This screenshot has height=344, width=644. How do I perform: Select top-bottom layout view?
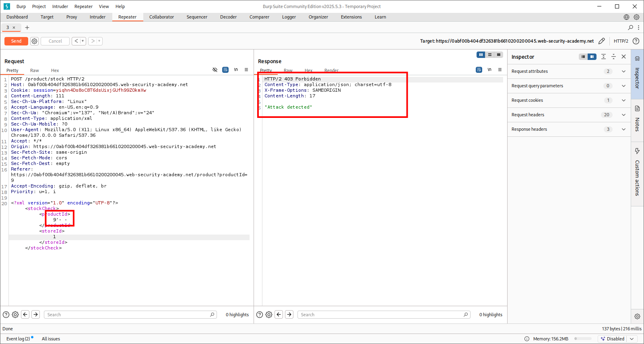(x=490, y=55)
